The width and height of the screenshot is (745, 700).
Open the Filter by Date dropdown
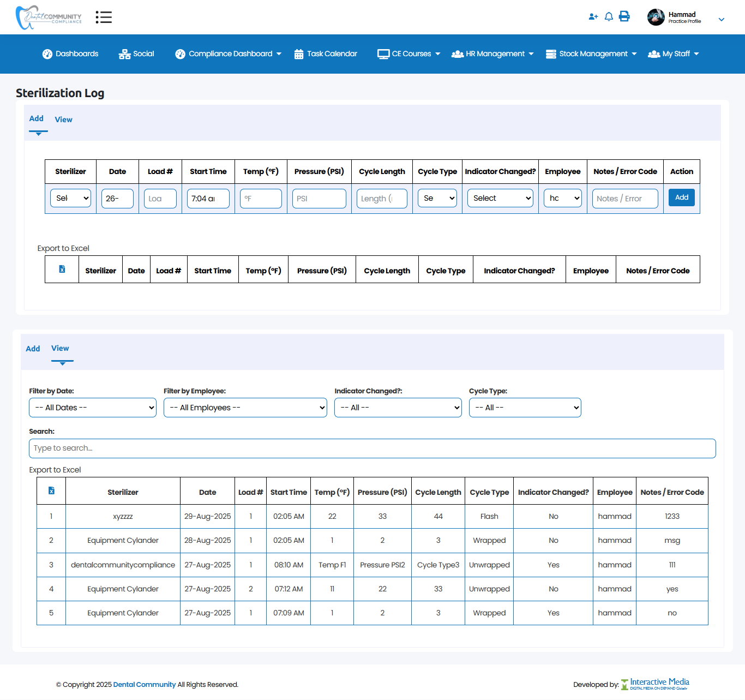[93, 408]
